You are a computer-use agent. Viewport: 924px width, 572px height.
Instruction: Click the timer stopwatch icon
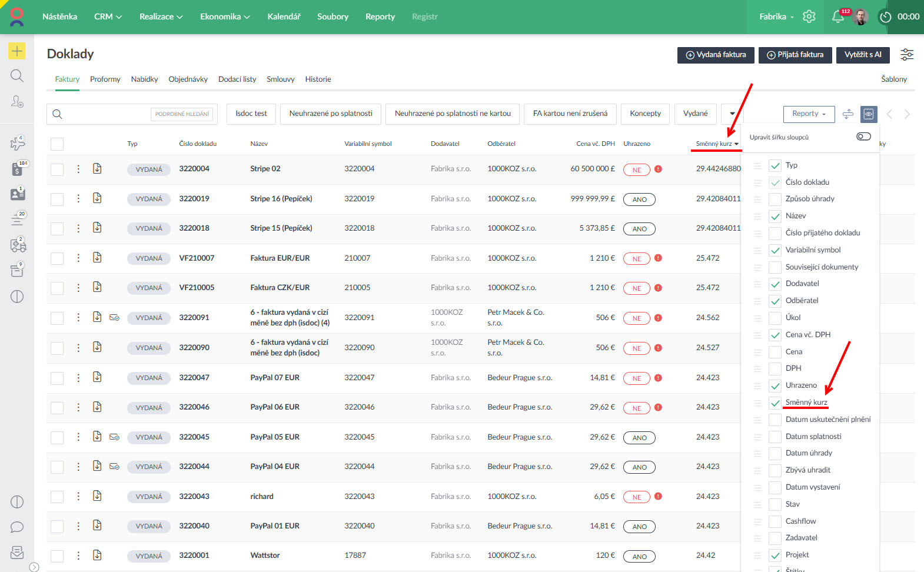(885, 17)
